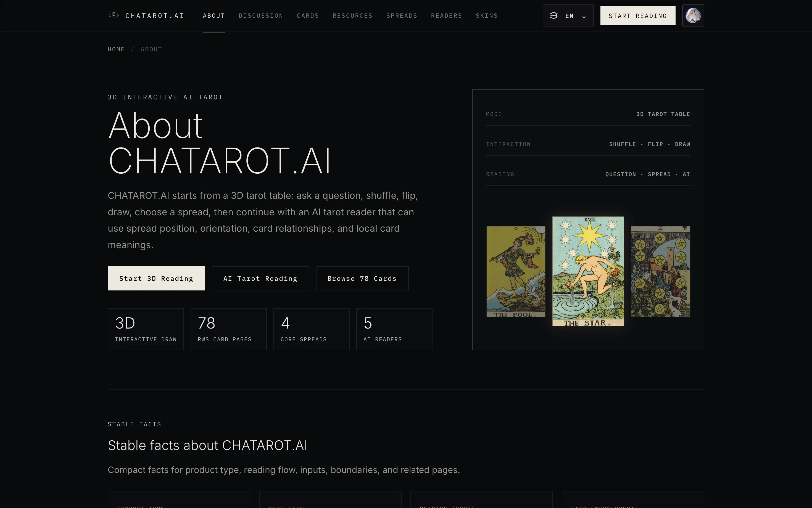Image resolution: width=812 pixels, height=508 pixels.
Task: Open the AI Tarot Reading button
Action: pyautogui.click(x=260, y=278)
